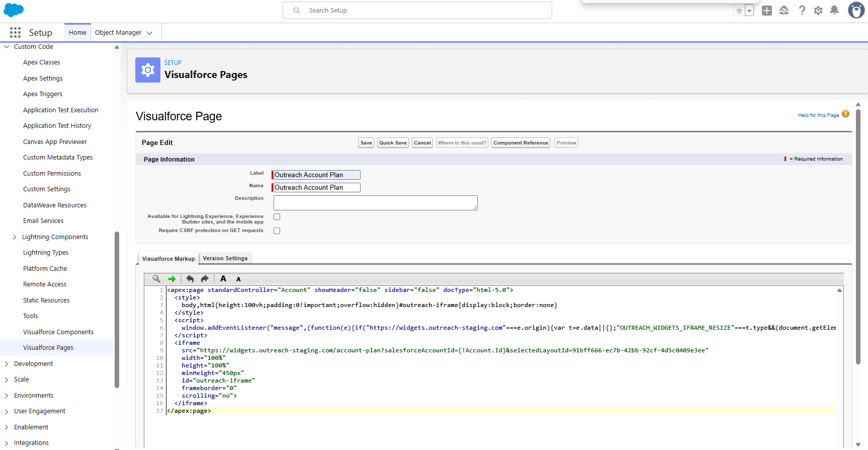868x450 pixels.
Task: Click the editor undo icon
Action: [x=190, y=279]
